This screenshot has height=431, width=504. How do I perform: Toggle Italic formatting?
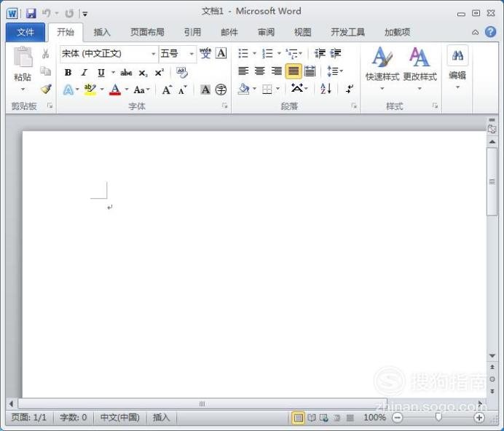pos(84,73)
